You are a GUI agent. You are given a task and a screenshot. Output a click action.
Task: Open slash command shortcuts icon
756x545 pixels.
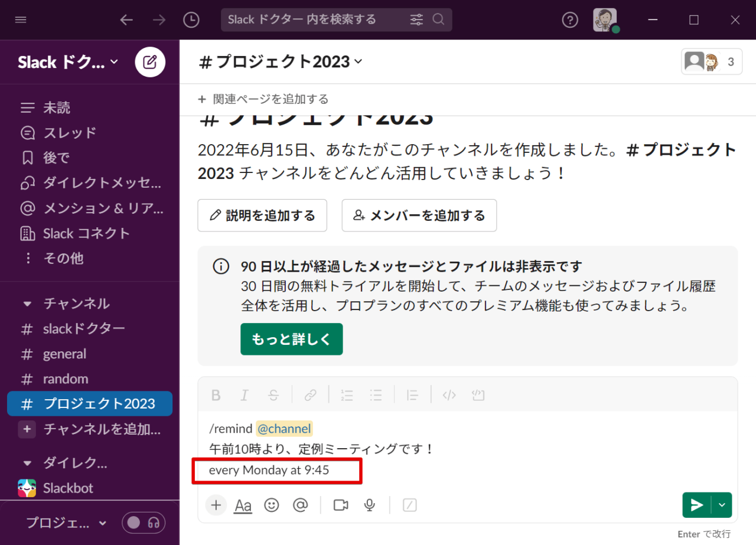[x=410, y=505]
